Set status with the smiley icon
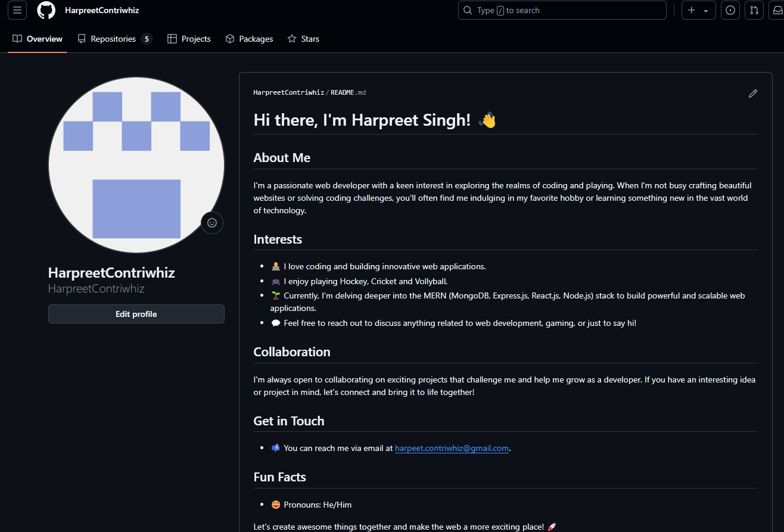 [211, 223]
